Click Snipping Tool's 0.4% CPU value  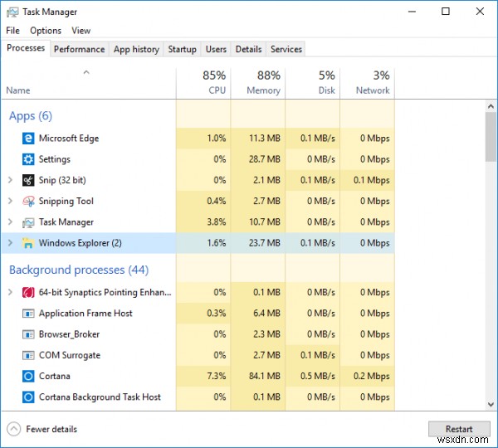pyautogui.click(x=217, y=201)
